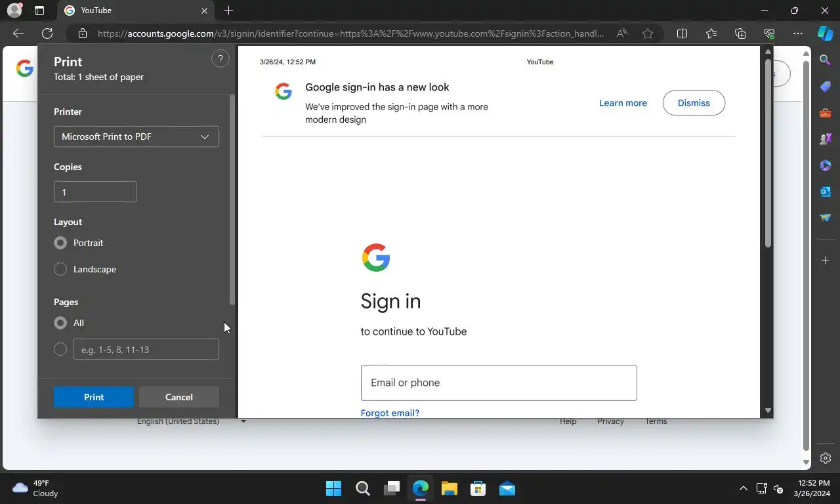Viewport: 840px width, 504px height.
Task: Open Task View on the taskbar
Action: click(x=392, y=488)
